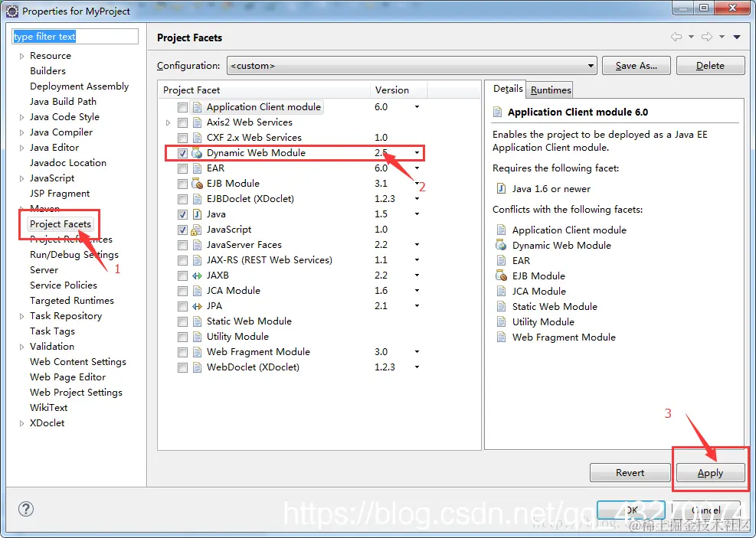Click the forward navigation arrow icon
The image size is (756, 538).
(x=707, y=37)
